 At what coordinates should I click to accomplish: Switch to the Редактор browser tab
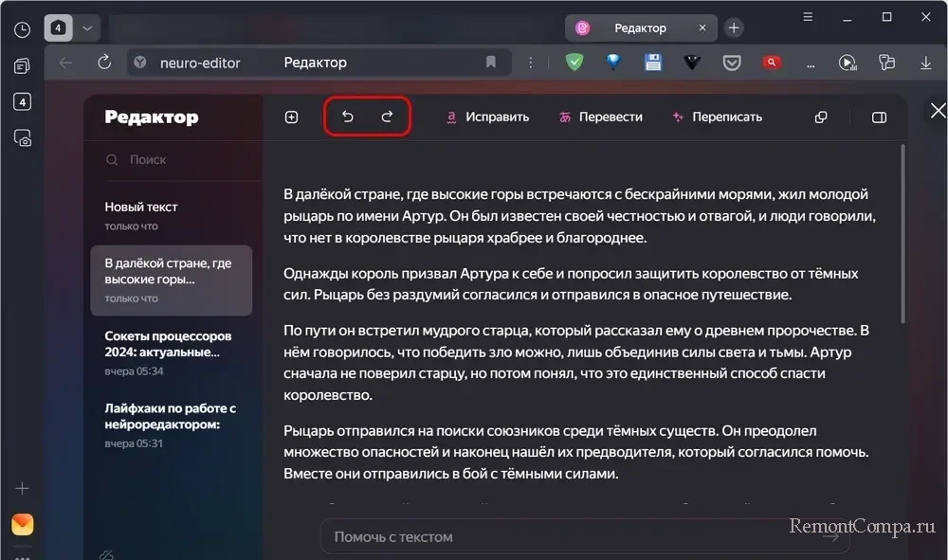point(638,28)
